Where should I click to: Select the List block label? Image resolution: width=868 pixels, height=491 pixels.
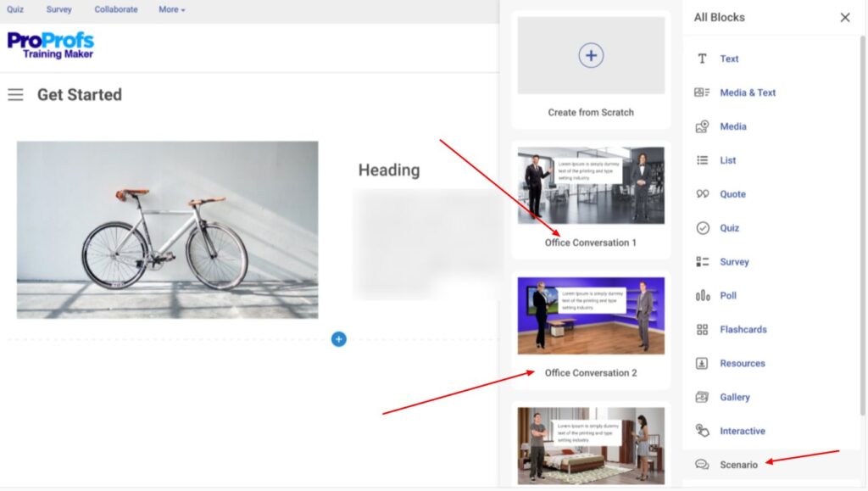pos(727,160)
